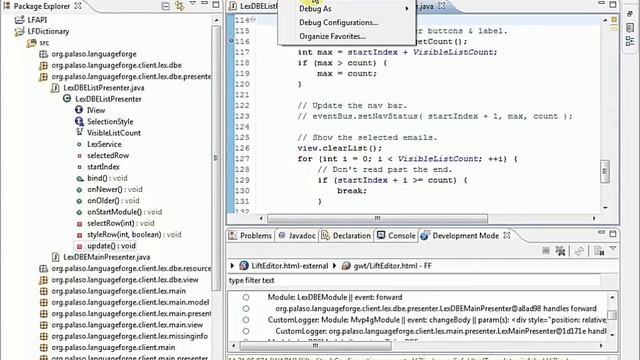Select styleRow(int, boolean) method
This screenshot has width=640, height=360.
(x=134, y=235)
